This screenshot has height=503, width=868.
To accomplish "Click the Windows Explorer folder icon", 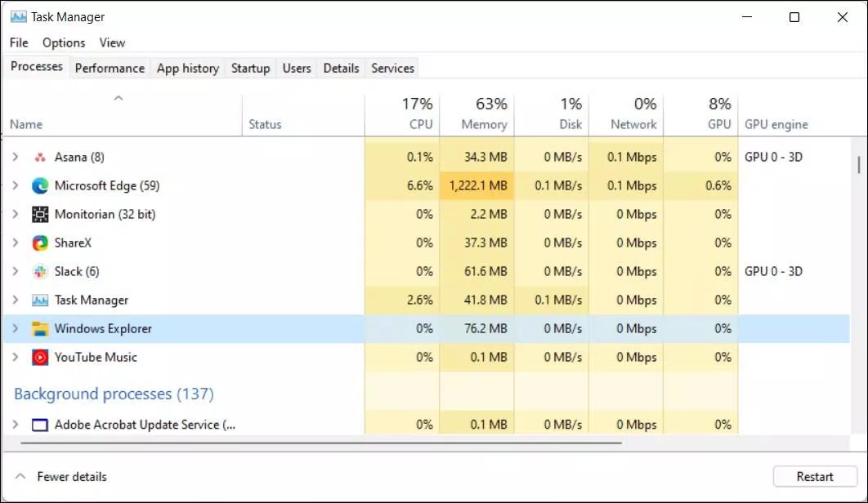I will pyautogui.click(x=40, y=328).
